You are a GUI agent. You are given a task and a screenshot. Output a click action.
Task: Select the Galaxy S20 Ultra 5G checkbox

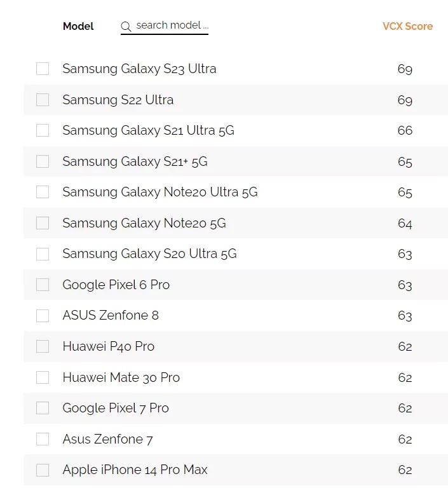point(43,254)
